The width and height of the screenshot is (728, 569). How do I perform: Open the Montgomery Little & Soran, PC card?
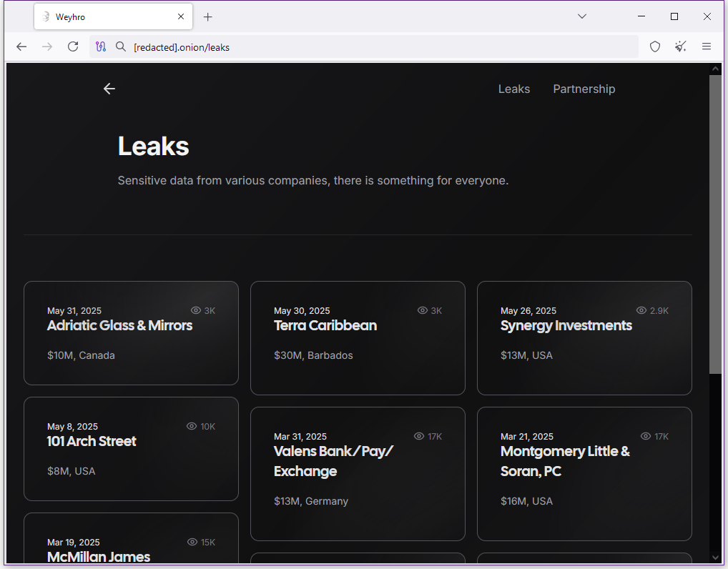(x=584, y=474)
